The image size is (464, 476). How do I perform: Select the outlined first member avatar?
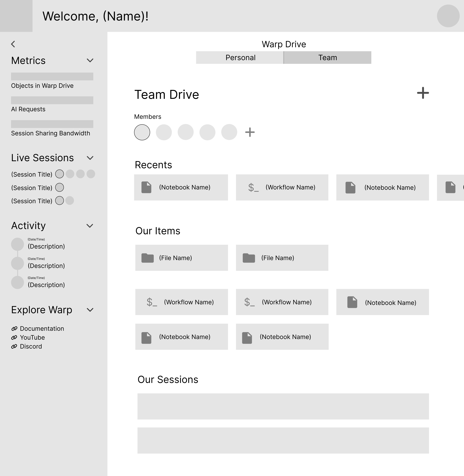(142, 132)
